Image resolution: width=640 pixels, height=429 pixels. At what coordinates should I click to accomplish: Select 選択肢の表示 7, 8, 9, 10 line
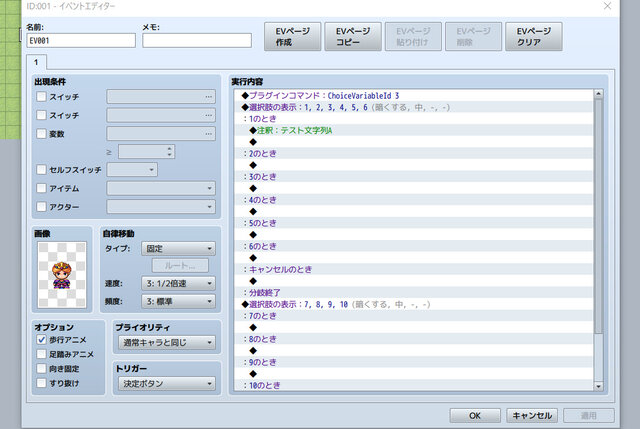pos(414,305)
